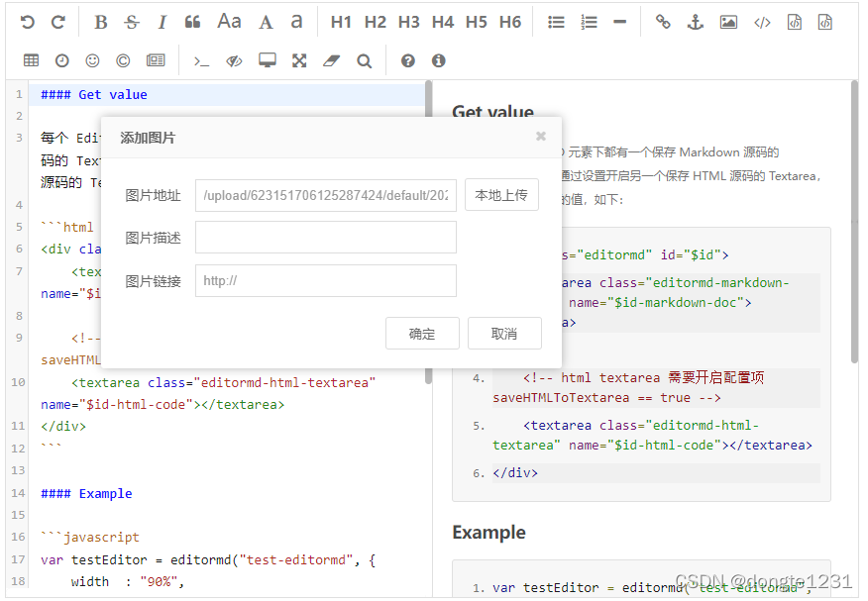Insert HTML entities copyright symbol

point(123,60)
